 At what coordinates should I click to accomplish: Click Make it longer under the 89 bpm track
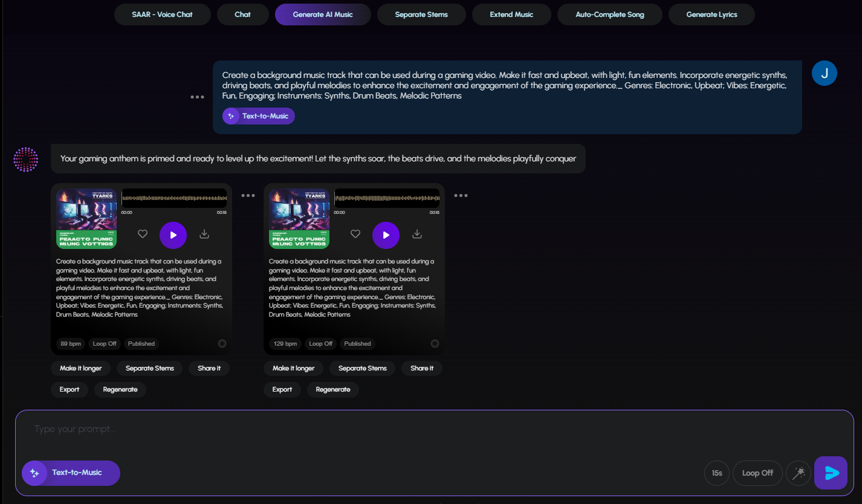click(81, 369)
